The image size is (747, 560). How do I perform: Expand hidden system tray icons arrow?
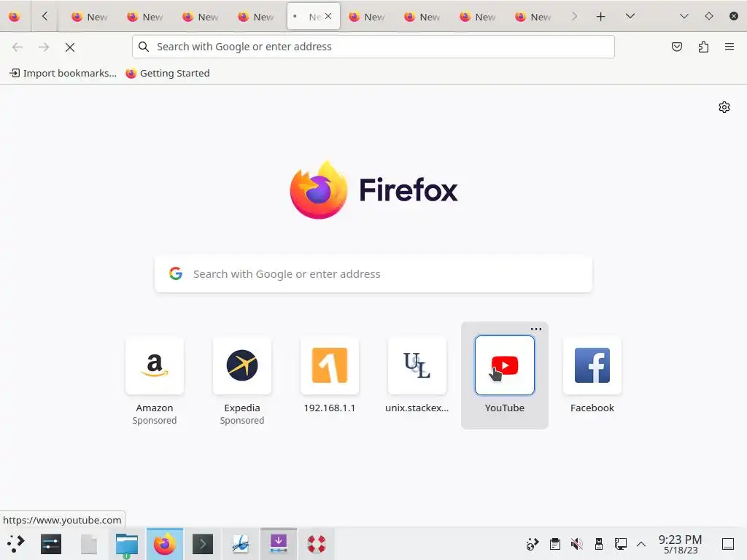641,544
